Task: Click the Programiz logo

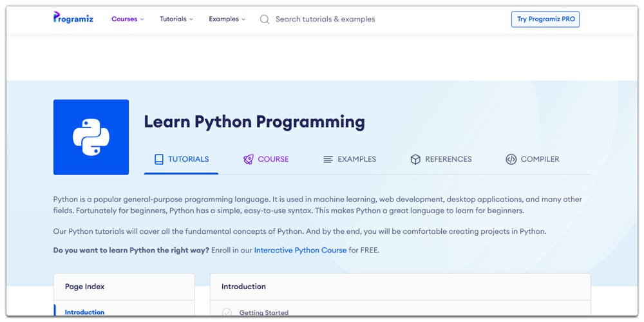Action: [x=73, y=18]
